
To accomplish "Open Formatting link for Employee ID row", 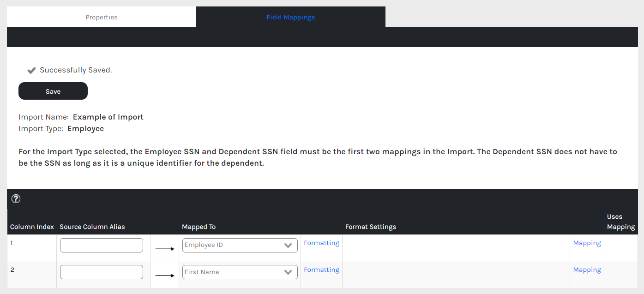I will [x=321, y=243].
